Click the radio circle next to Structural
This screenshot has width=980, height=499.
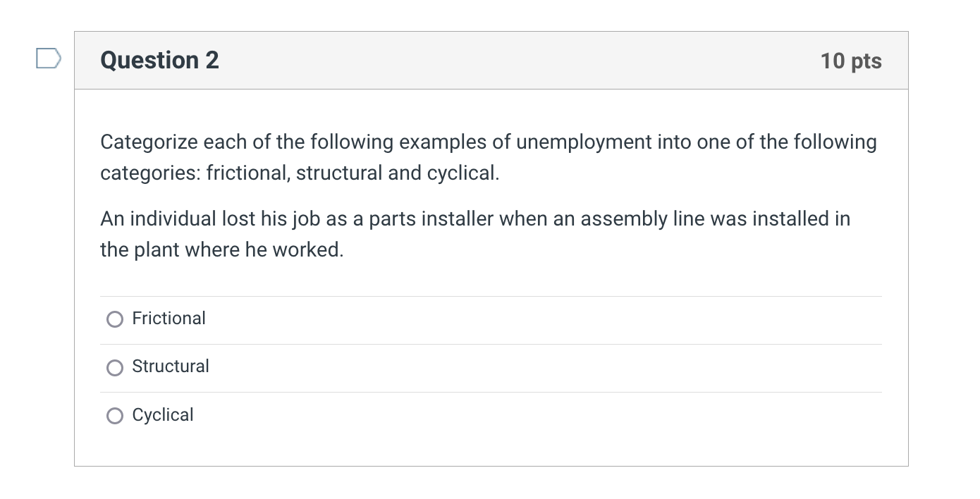point(115,367)
